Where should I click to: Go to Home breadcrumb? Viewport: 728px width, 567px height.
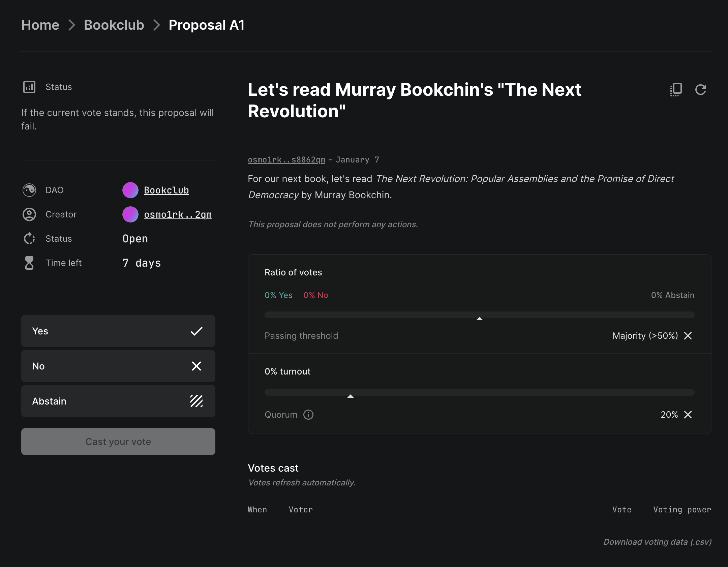40,25
